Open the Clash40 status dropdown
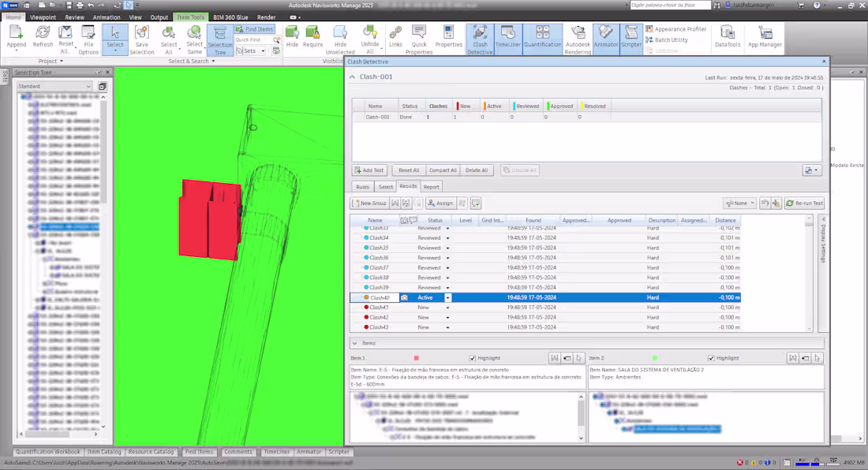 click(x=447, y=298)
